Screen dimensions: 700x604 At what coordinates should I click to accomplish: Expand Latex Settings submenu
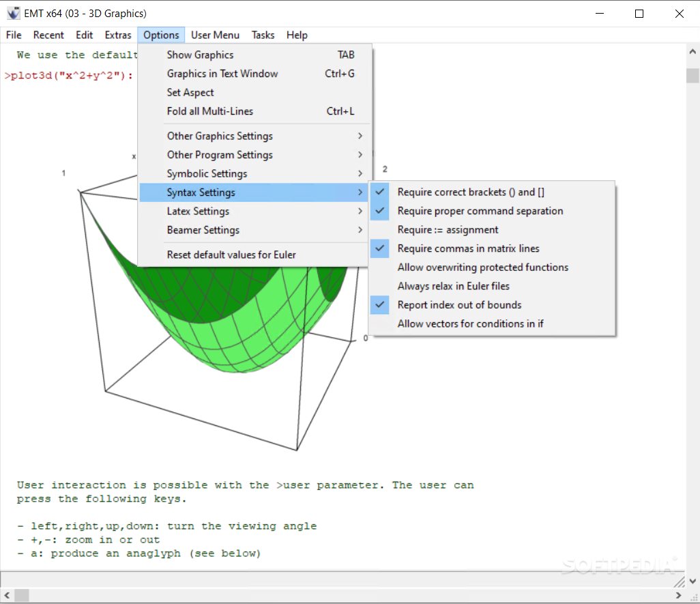[x=255, y=211]
